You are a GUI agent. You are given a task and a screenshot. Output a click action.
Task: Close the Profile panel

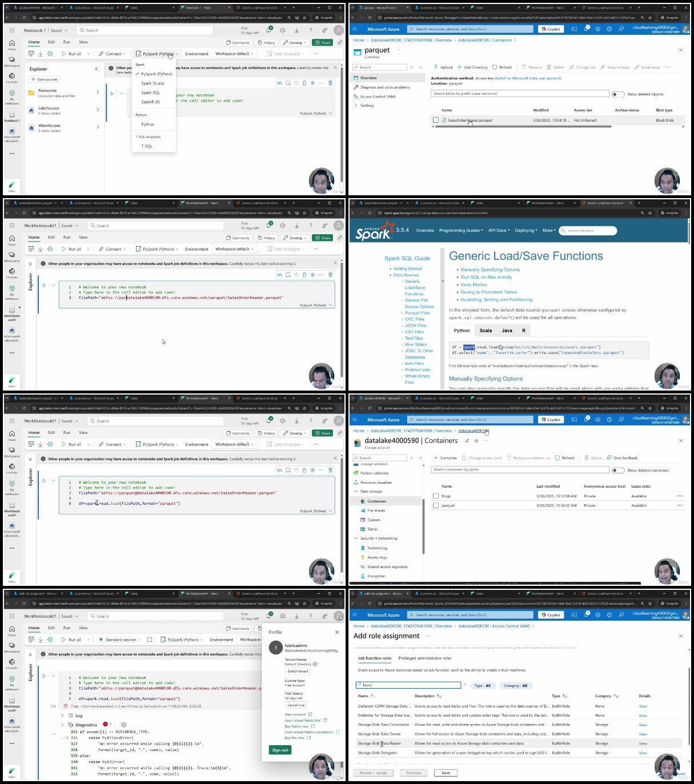[336, 632]
